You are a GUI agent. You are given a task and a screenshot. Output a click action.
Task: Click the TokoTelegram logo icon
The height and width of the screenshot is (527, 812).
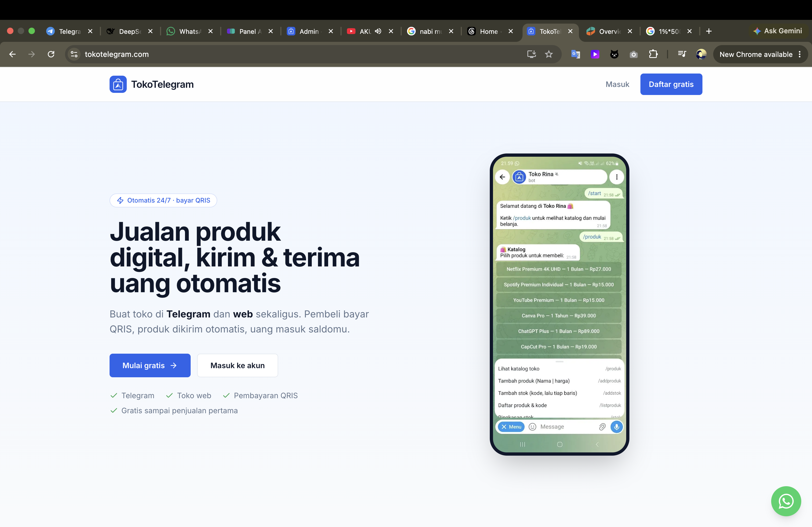[118, 84]
